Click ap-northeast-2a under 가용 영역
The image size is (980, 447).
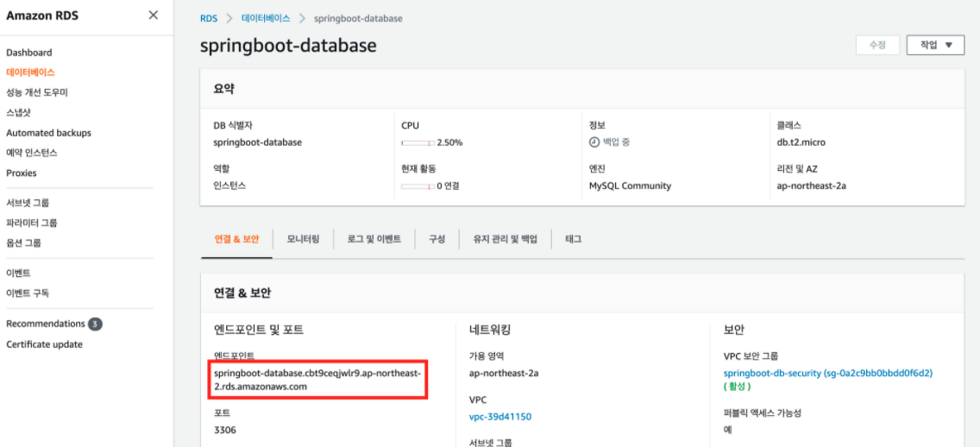pos(504,374)
